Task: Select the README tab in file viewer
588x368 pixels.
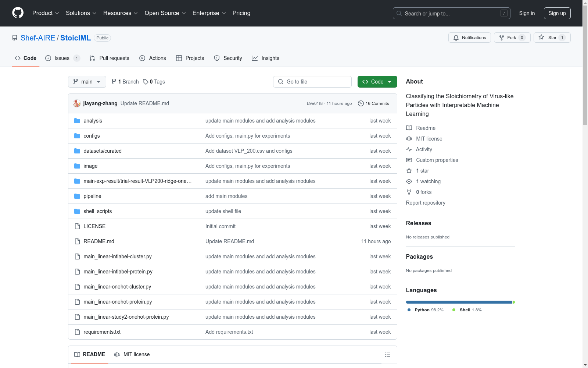Action: click(90, 354)
